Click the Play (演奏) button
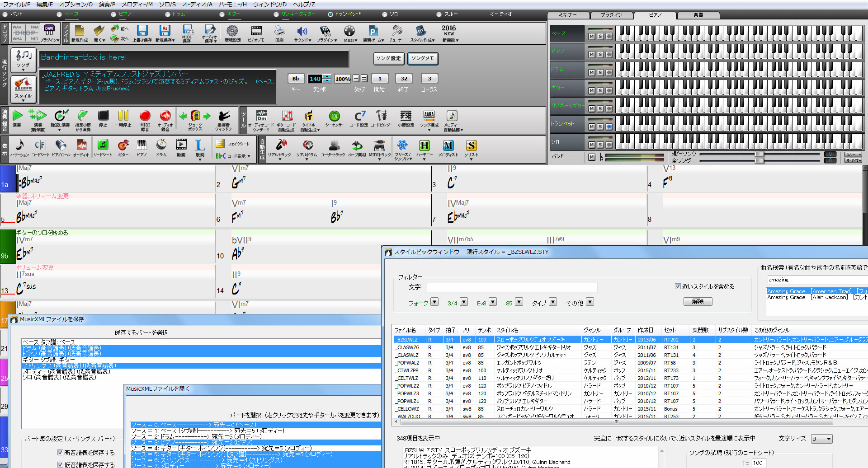The width and height of the screenshot is (868, 468). 17,119
